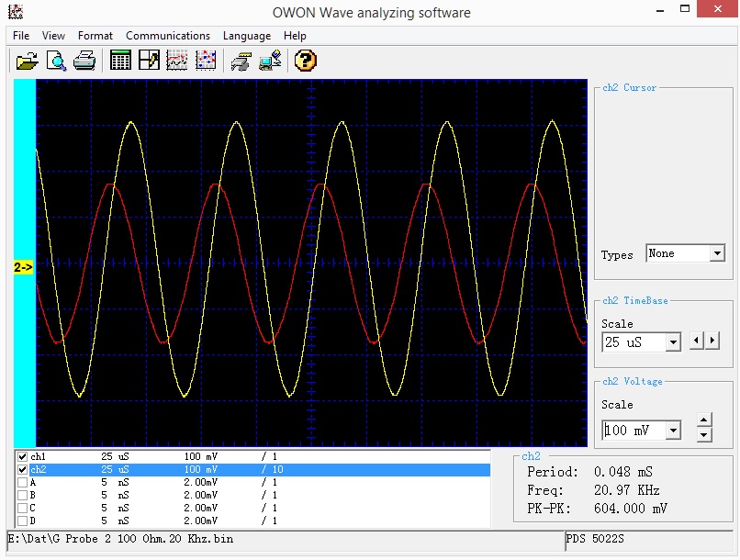
Task: Select the line-style waveform chart icon
Action: (x=177, y=61)
